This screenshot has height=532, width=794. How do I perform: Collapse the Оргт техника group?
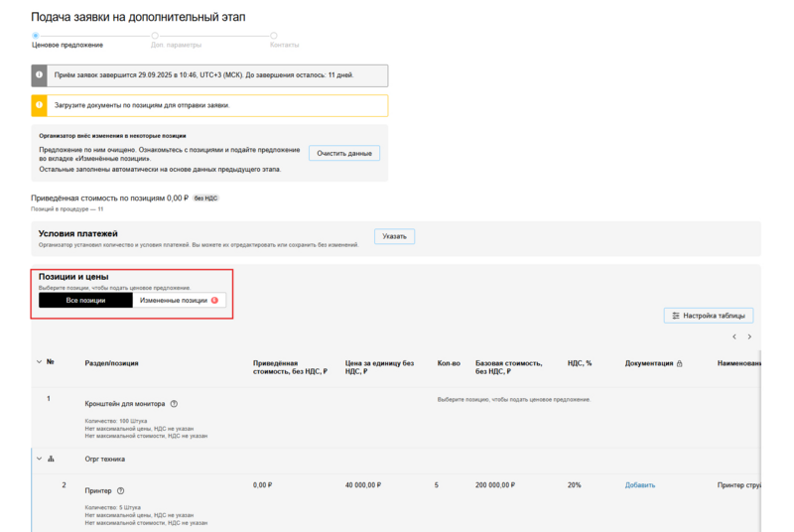tap(39, 459)
